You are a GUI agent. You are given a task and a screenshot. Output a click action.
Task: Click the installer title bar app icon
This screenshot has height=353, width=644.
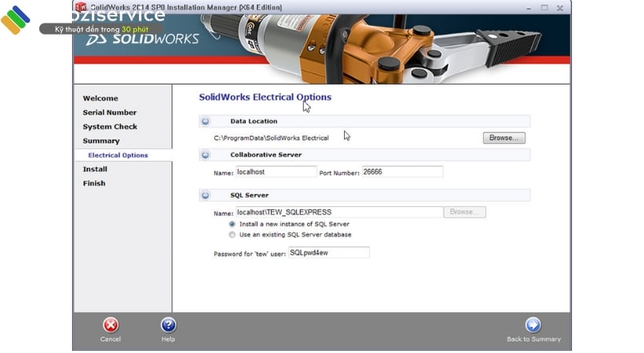pos(80,6)
